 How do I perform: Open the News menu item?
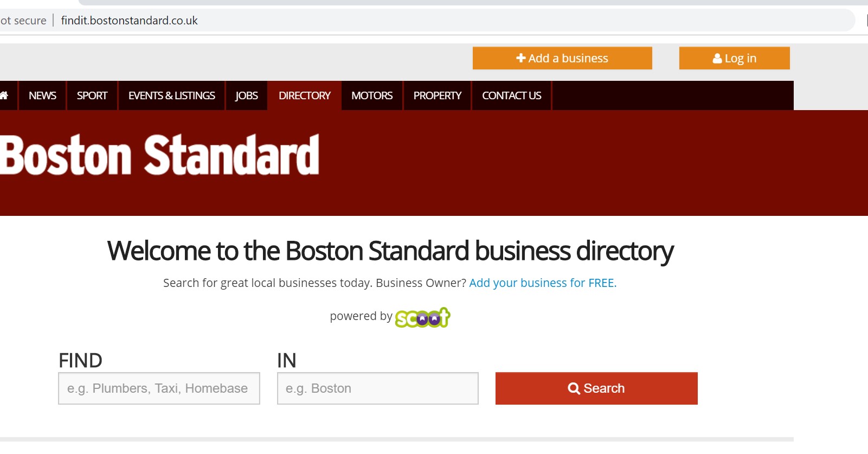click(x=42, y=95)
